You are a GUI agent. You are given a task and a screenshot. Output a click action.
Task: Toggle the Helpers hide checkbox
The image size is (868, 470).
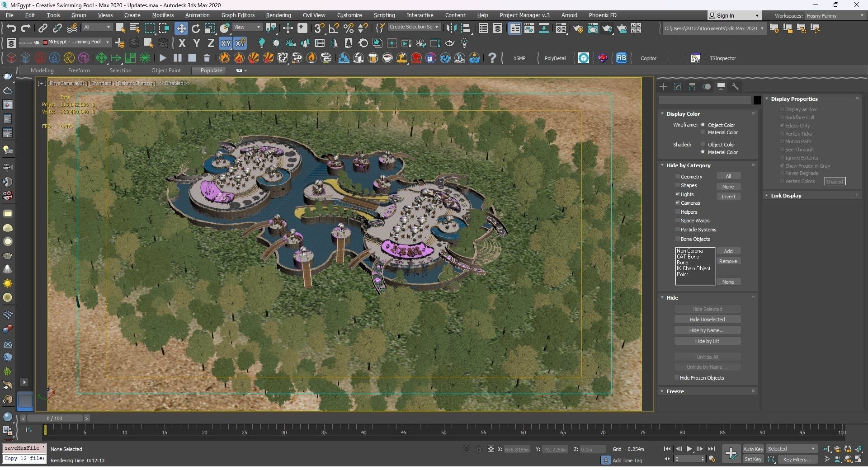coord(678,212)
